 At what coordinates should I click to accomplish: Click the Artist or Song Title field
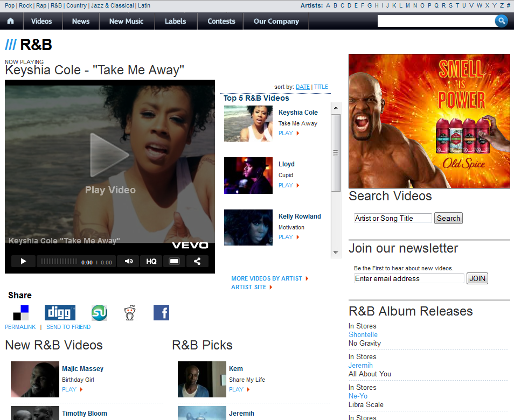(x=393, y=218)
